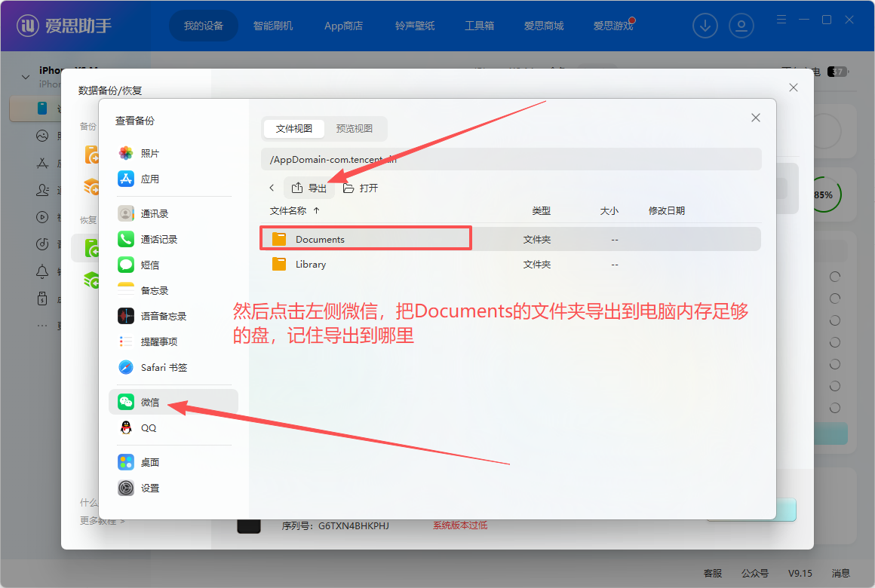Screen dimensions: 875x588
Task: Click the Open (打开) button
Action: tap(361, 188)
